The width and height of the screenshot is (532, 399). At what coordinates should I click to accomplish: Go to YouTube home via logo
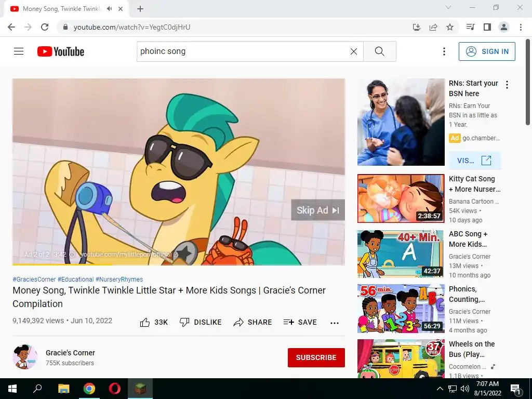click(x=61, y=51)
